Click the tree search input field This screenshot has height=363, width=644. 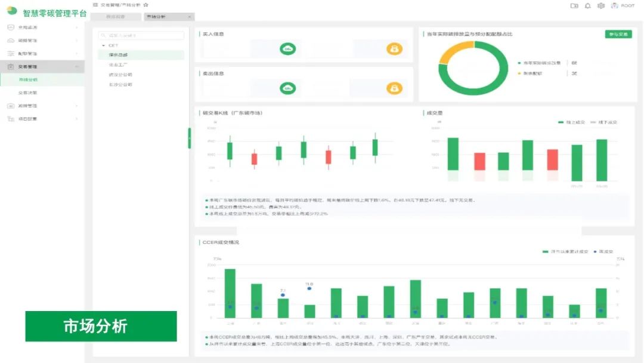(x=142, y=35)
